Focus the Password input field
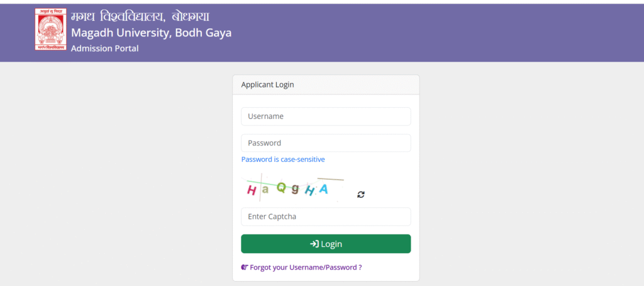 click(x=326, y=143)
